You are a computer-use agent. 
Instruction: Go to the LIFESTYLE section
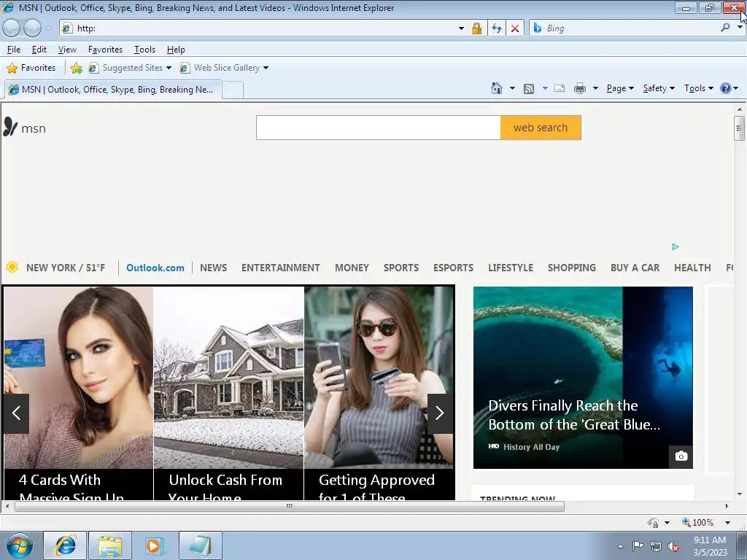pos(511,268)
